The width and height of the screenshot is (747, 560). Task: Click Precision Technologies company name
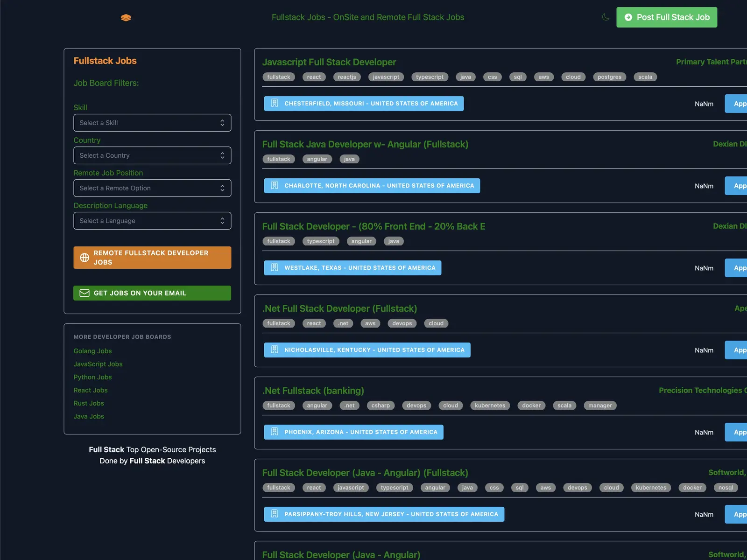coord(703,390)
